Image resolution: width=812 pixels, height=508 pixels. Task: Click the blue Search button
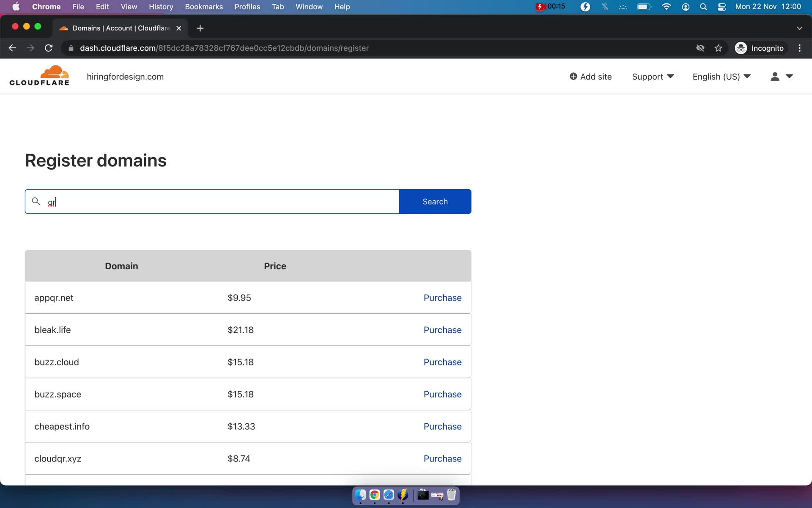[435, 202]
